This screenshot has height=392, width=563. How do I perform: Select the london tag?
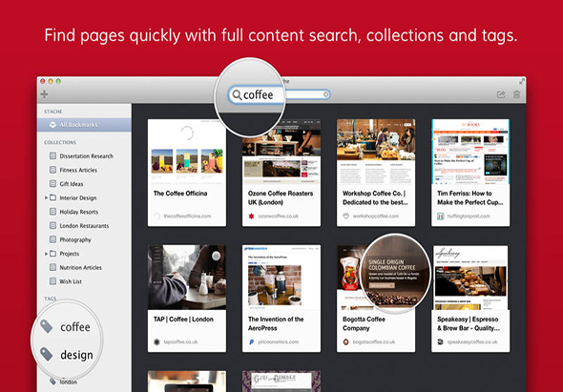pos(68,382)
